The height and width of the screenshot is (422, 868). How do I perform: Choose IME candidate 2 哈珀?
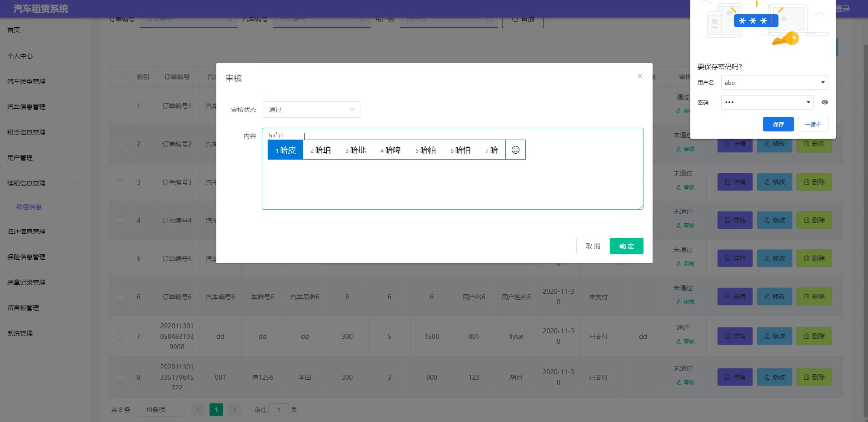pyautogui.click(x=321, y=150)
